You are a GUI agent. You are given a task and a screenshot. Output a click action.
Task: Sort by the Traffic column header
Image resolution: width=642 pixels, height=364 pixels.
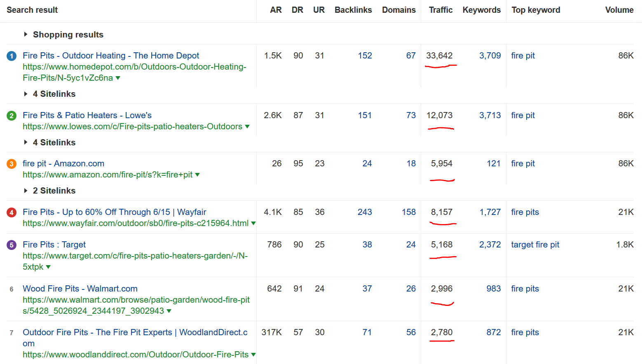(x=440, y=10)
